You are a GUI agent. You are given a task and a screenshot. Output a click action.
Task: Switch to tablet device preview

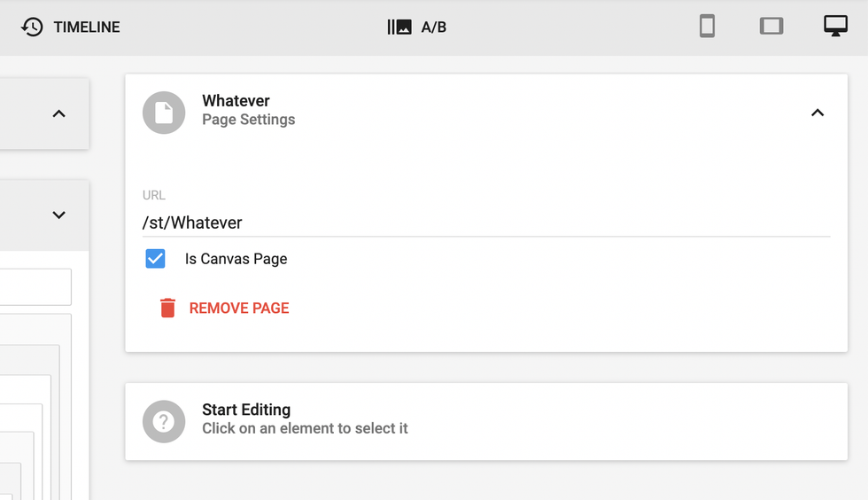click(x=771, y=27)
